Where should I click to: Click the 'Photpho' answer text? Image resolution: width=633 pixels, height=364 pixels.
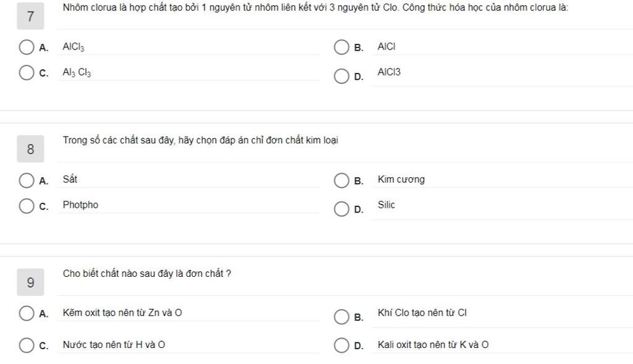pyautogui.click(x=80, y=205)
